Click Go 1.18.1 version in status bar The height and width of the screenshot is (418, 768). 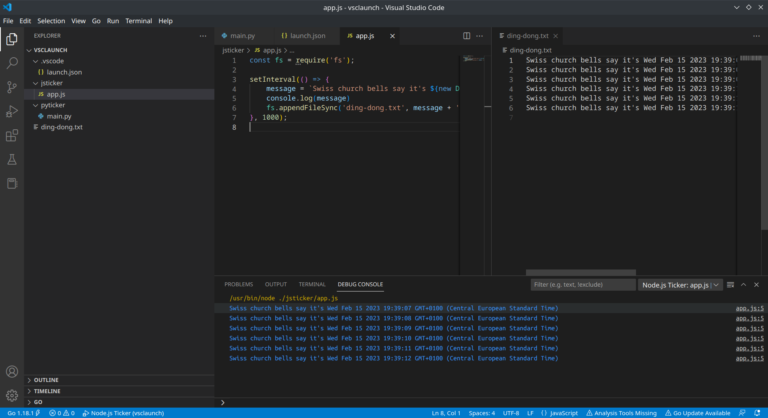click(24, 413)
